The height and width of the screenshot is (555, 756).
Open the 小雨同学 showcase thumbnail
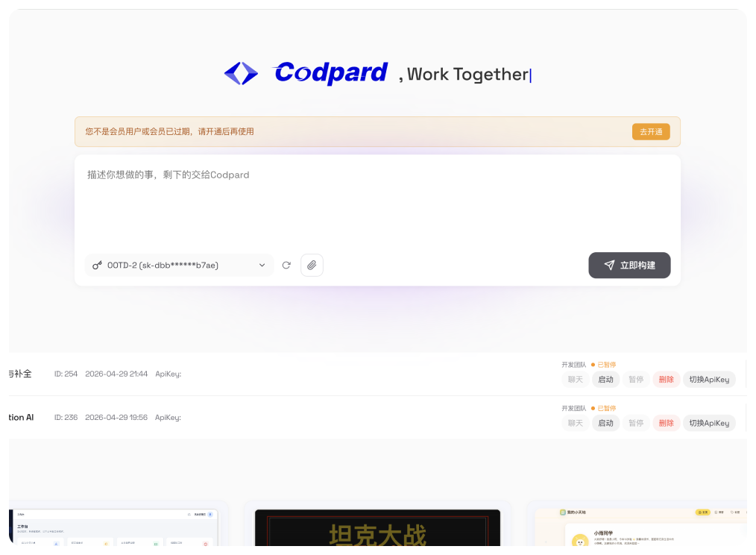tap(641, 527)
